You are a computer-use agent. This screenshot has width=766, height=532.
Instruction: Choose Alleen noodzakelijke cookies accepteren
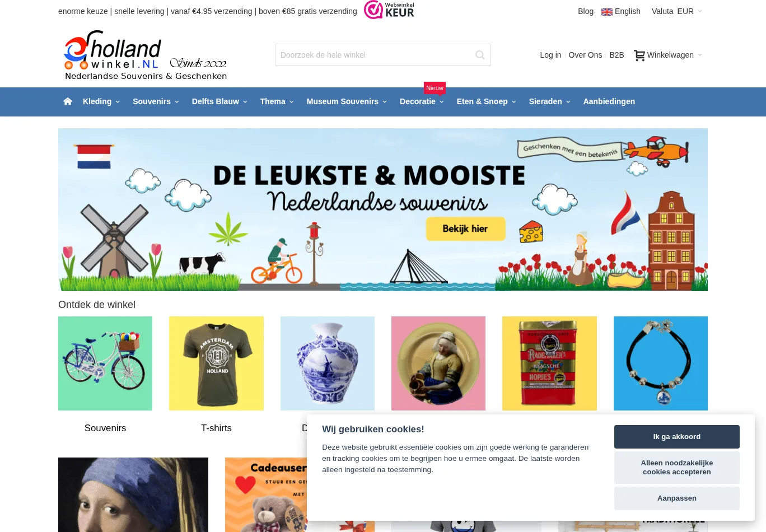click(x=676, y=468)
